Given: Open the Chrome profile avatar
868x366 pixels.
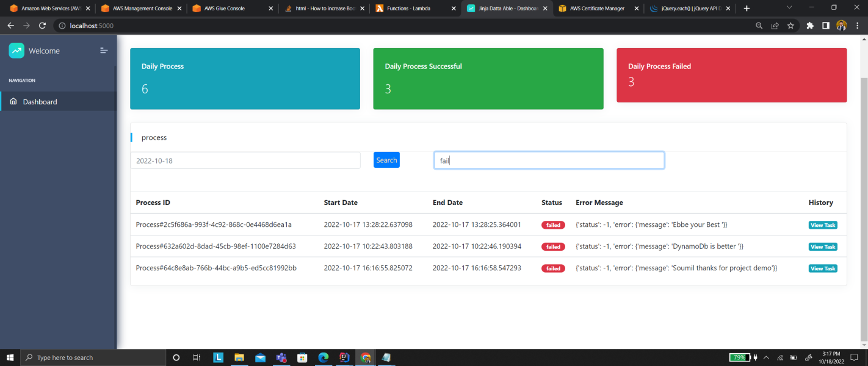Looking at the screenshot, I should [x=842, y=26].
